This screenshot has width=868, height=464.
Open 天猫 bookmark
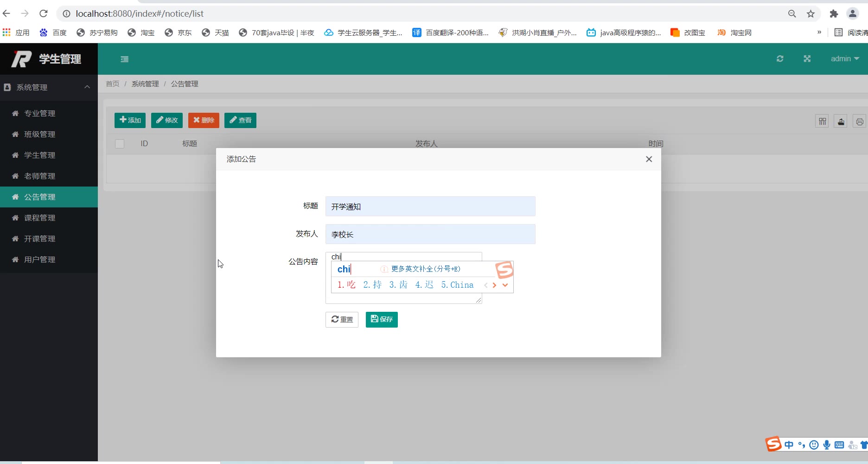[215, 32]
